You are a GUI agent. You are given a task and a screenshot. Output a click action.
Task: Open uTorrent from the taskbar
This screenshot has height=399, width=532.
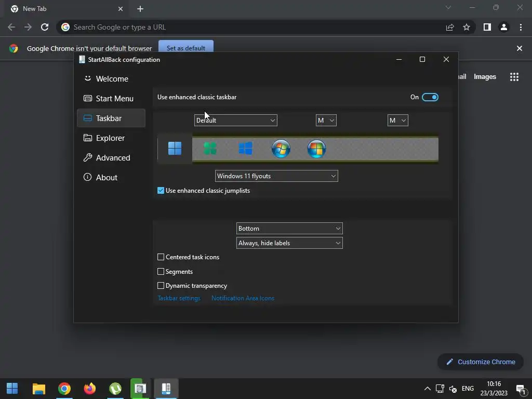115,389
